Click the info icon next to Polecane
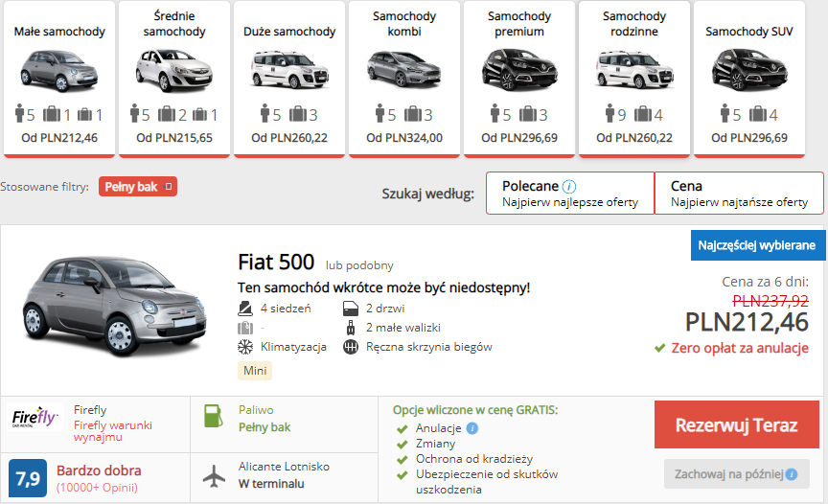 [569, 186]
